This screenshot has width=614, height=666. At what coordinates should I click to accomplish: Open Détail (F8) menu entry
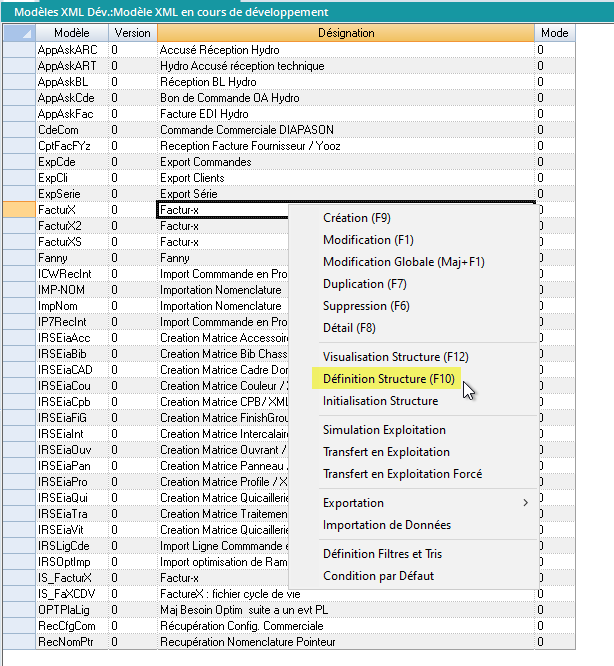coord(349,328)
